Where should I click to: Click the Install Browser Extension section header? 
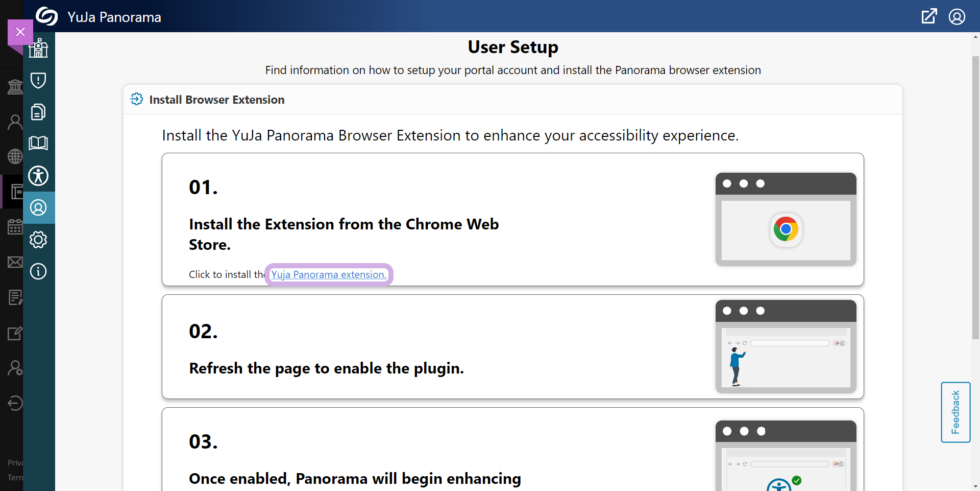coord(216,100)
